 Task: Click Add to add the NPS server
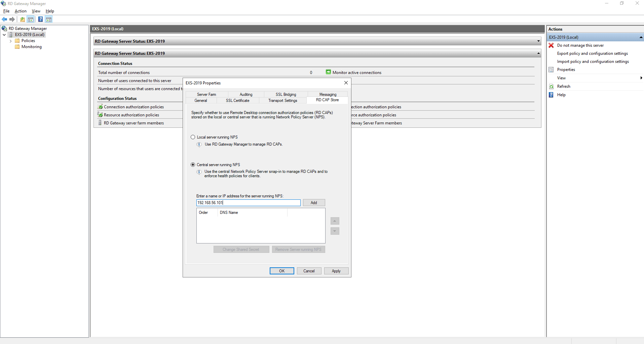[x=314, y=203]
